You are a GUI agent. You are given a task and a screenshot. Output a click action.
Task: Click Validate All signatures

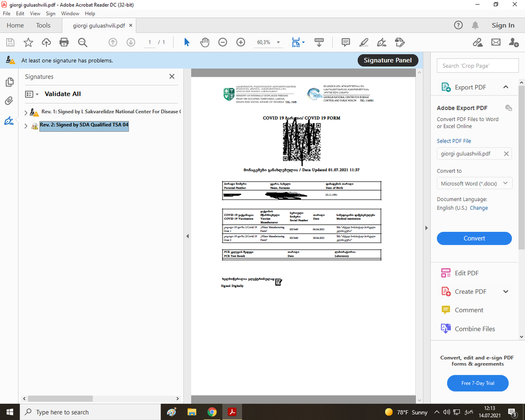click(x=63, y=94)
